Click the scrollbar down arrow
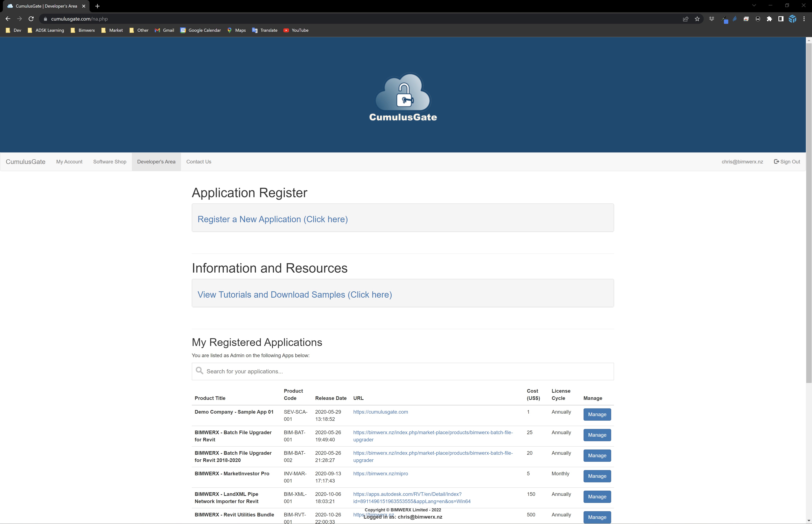The height and width of the screenshot is (524, 812). pyautogui.click(x=809, y=521)
